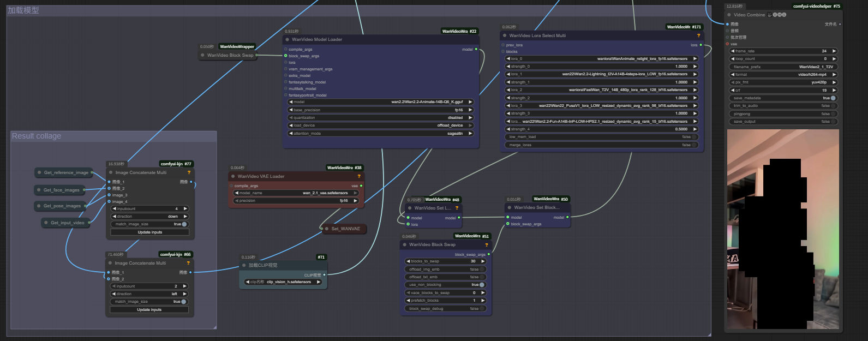Click help icon on Image Concatenate Multi #77
868x341 pixels.
pyautogui.click(x=189, y=172)
